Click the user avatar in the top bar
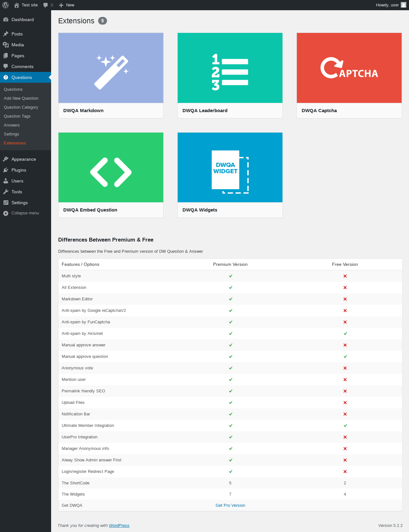This screenshot has width=409, height=532. point(404,5)
